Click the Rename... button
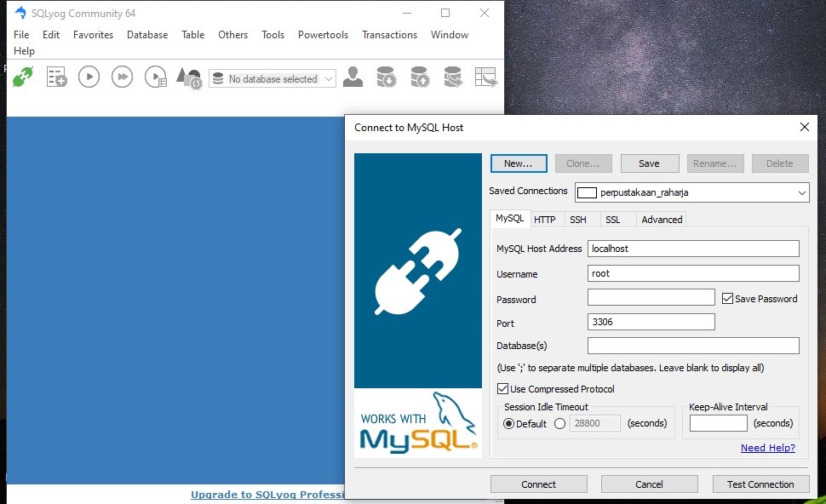 pyautogui.click(x=714, y=163)
